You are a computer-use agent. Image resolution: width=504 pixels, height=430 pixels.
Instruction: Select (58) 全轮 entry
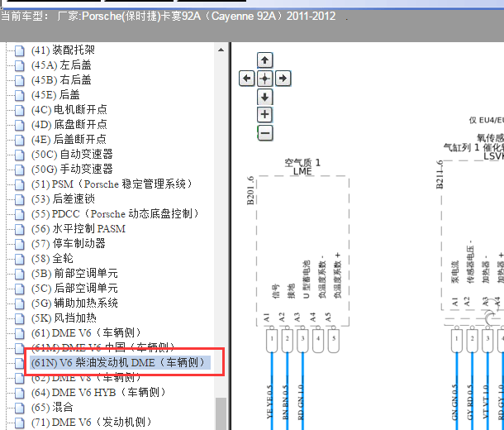pos(52,259)
